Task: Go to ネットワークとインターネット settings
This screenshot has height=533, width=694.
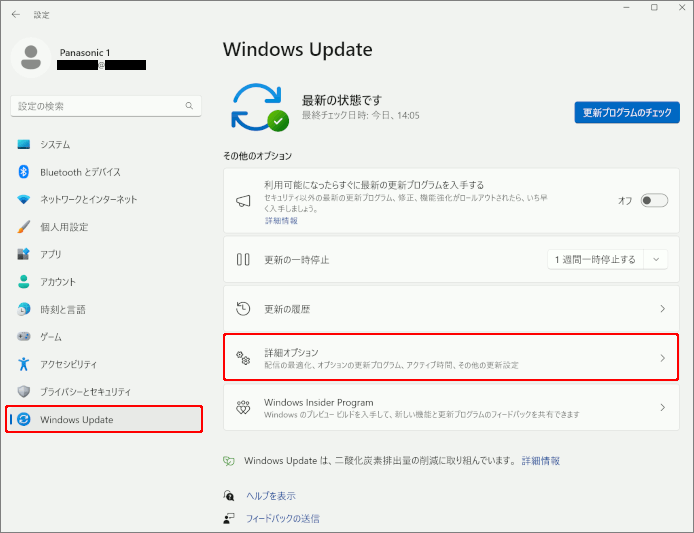Action: 105,199
